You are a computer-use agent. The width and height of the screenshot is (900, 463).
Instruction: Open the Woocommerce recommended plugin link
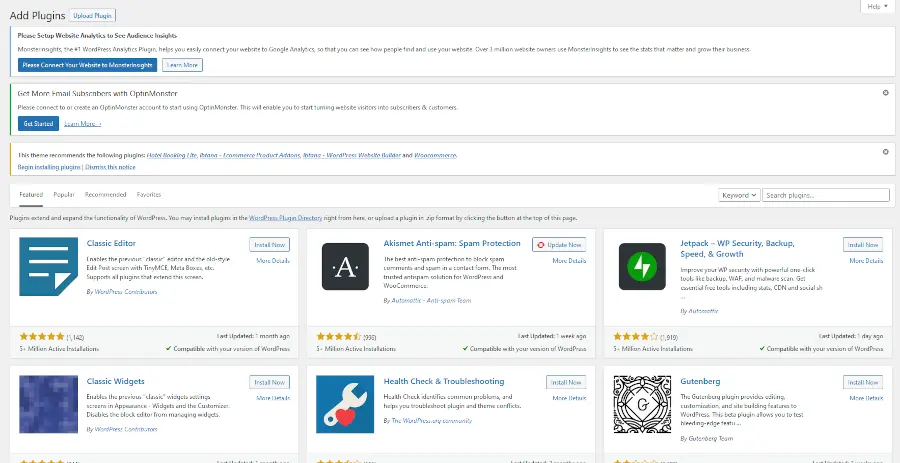pos(435,155)
